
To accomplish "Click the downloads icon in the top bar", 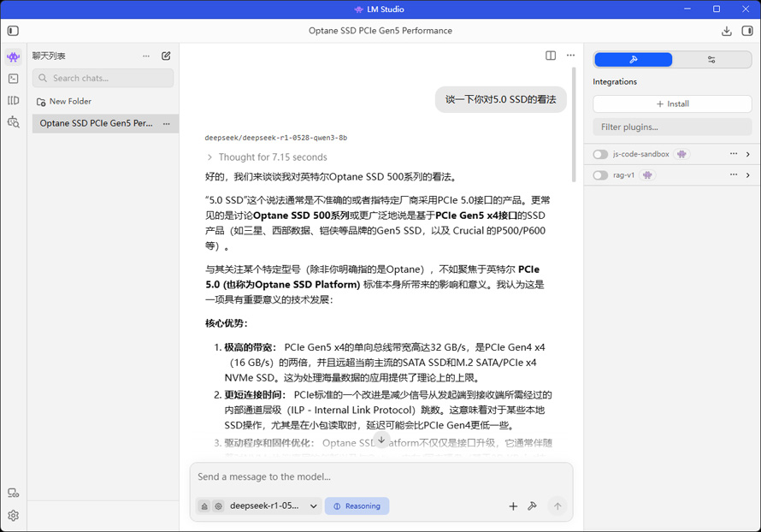I will [726, 31].
